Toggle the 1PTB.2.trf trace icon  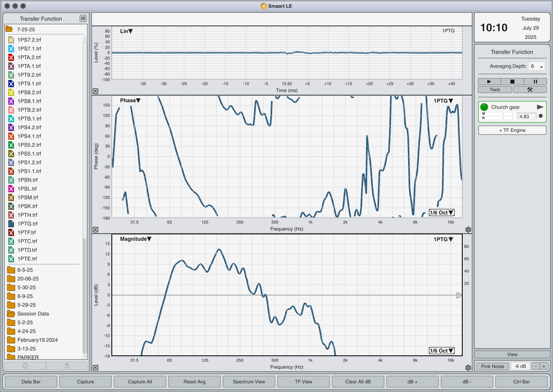tap(11, 110)
